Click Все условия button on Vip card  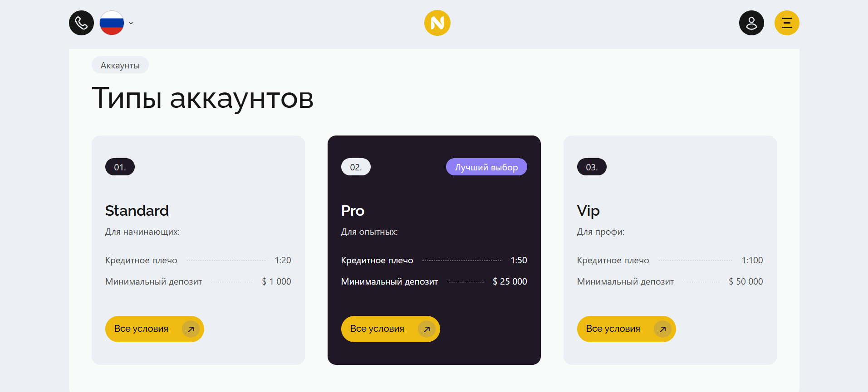pyautogui.click(x=627, y=329)
